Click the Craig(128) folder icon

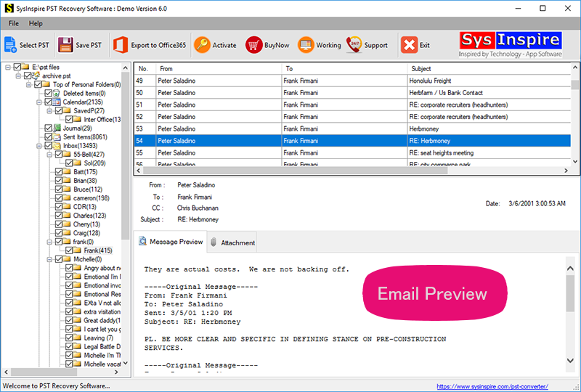coord(67,233)
